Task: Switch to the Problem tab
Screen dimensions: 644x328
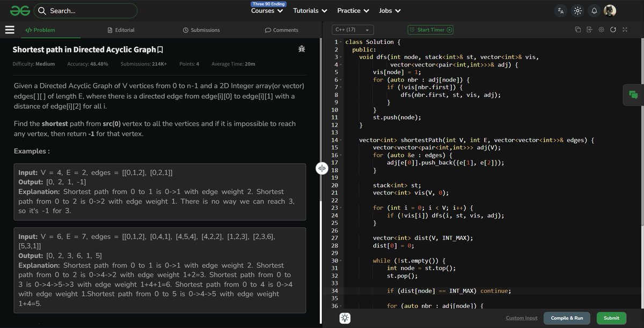Action: (40, 30)
